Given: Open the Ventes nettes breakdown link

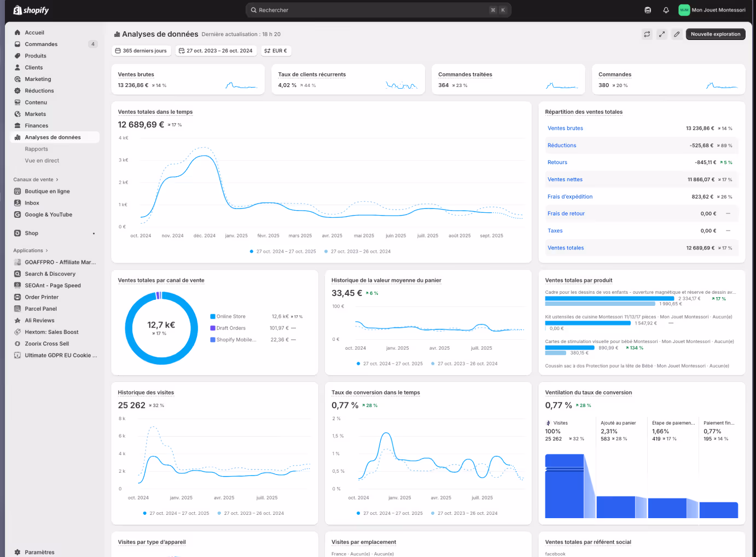Looking at the screenshot, I should pyautogui.click(x=565, y=179).
